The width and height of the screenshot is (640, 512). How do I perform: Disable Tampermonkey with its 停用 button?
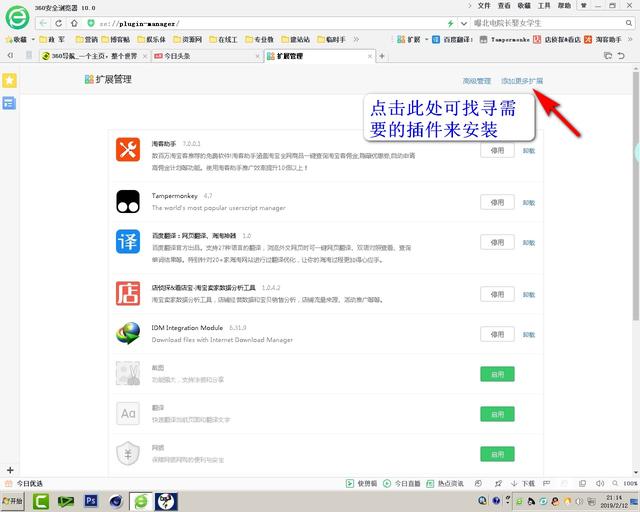pos(497,203)
